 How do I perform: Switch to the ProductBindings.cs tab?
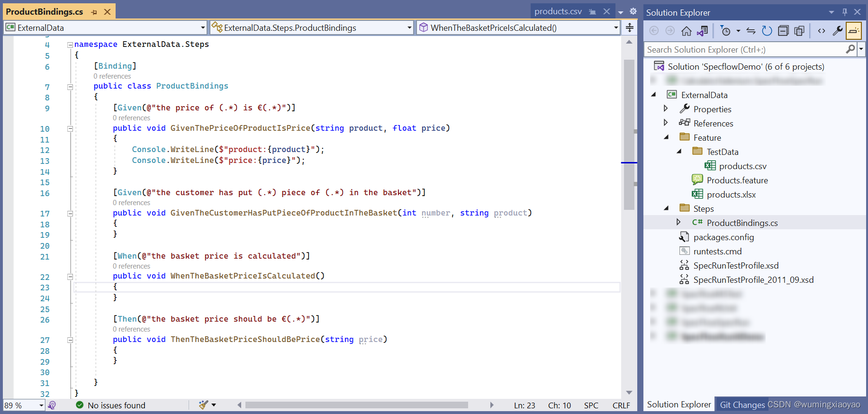pos(45,12)
